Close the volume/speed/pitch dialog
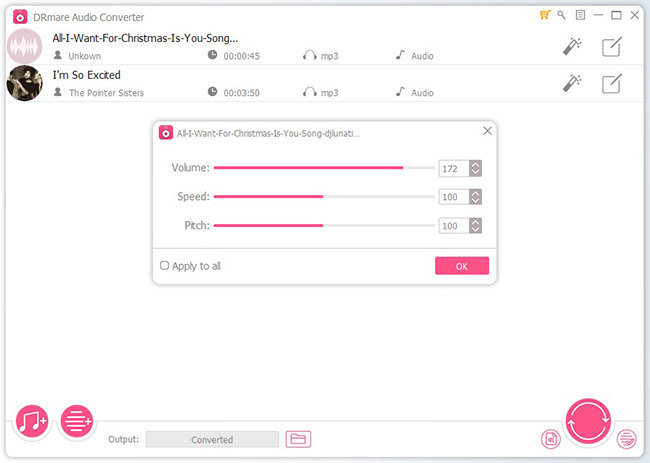The image size is (650, 463). (487, 131)
